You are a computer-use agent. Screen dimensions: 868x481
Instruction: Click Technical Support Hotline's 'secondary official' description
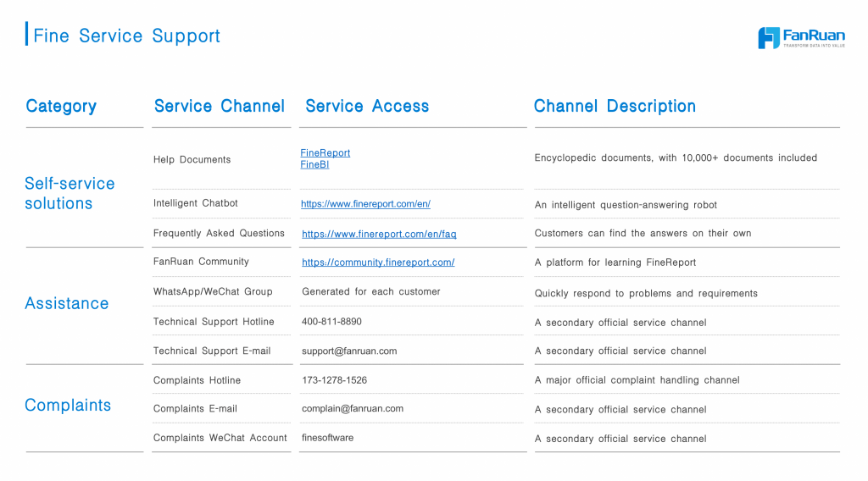coord(620,323)
